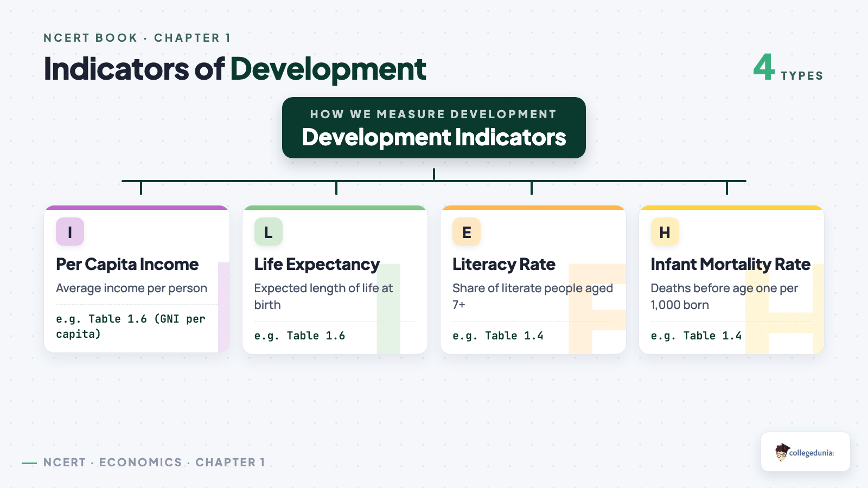
Task: Click the yellow 'H' letter badge
Action: [665, 232]
